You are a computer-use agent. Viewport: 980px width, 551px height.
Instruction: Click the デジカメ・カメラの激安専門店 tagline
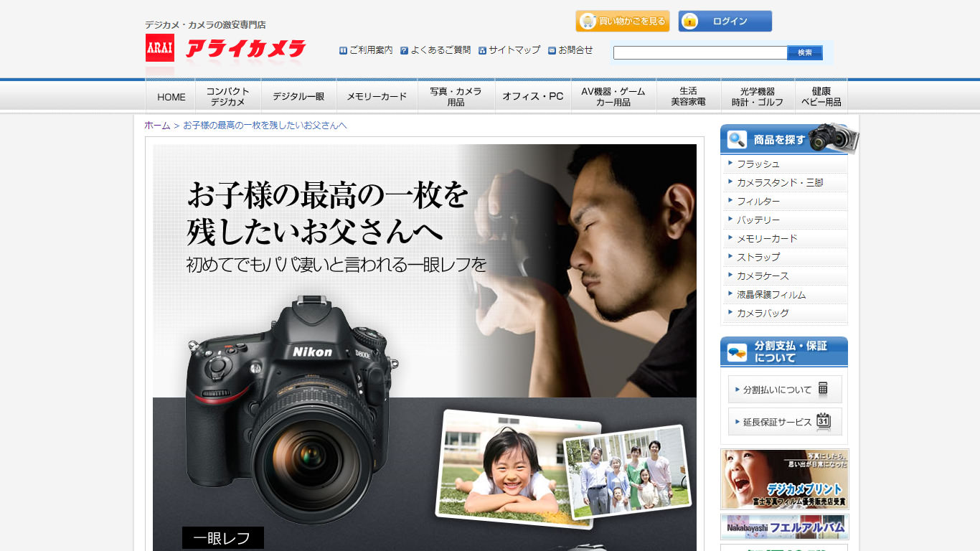205,25
